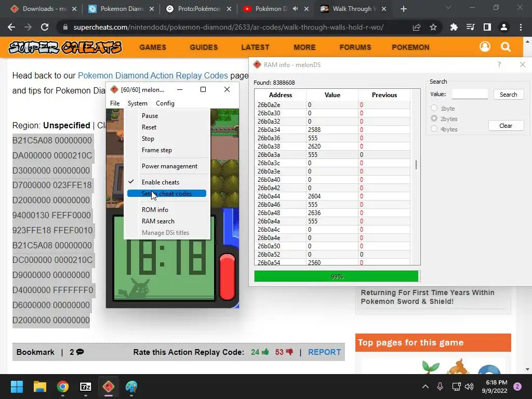Open Super Cheats account icon

point(485,46)
